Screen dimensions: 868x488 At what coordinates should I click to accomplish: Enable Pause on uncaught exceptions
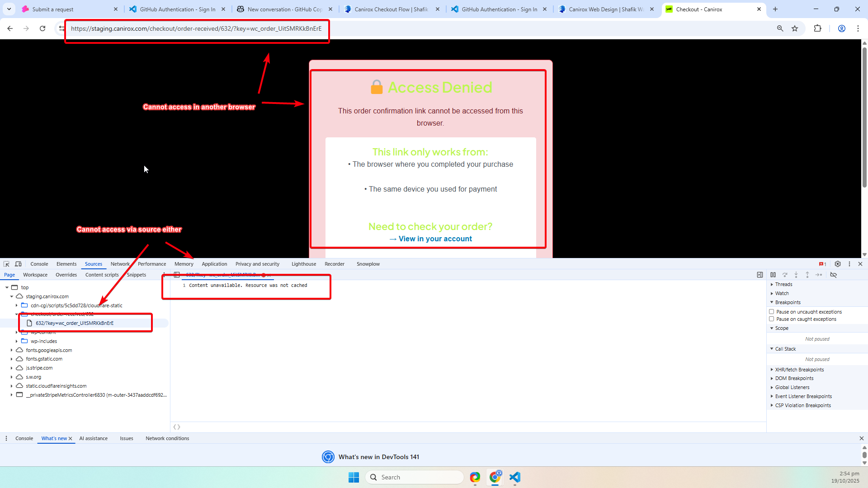772,312
